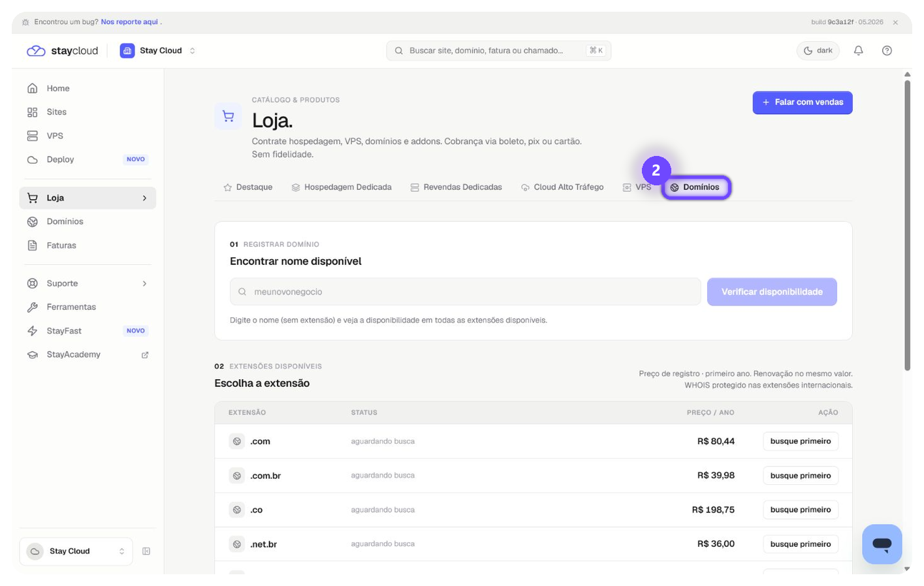Open StayFast in the sidebar
The width and height of the screenshot is (924, 586).
point(88,331)
